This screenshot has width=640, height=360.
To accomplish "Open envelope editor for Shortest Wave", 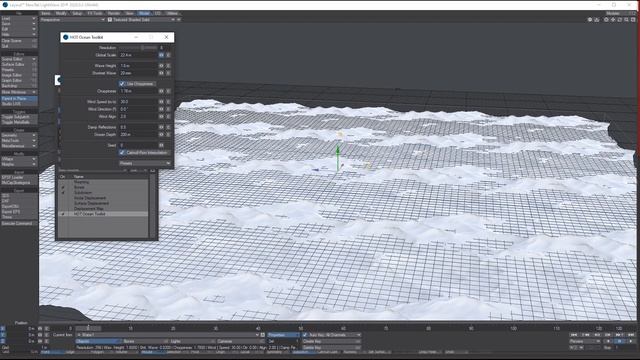I will pyautogui.click(x=161, y=73).
